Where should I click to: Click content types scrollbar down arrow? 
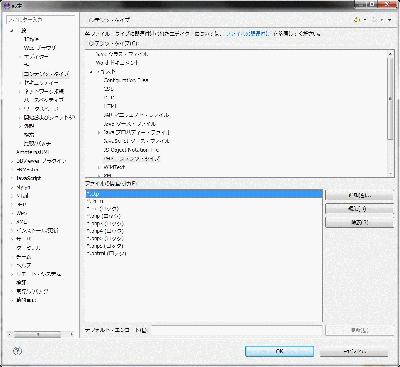(390, 173)
